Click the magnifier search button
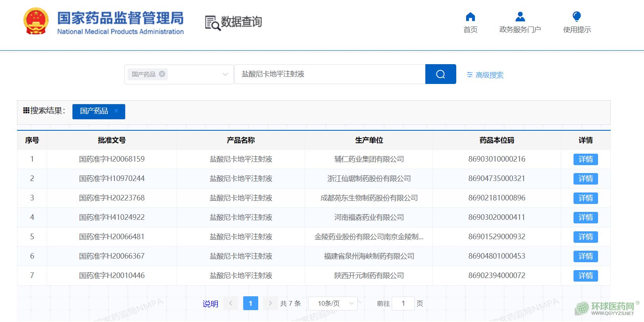The image size is (644, 322). 440,74
